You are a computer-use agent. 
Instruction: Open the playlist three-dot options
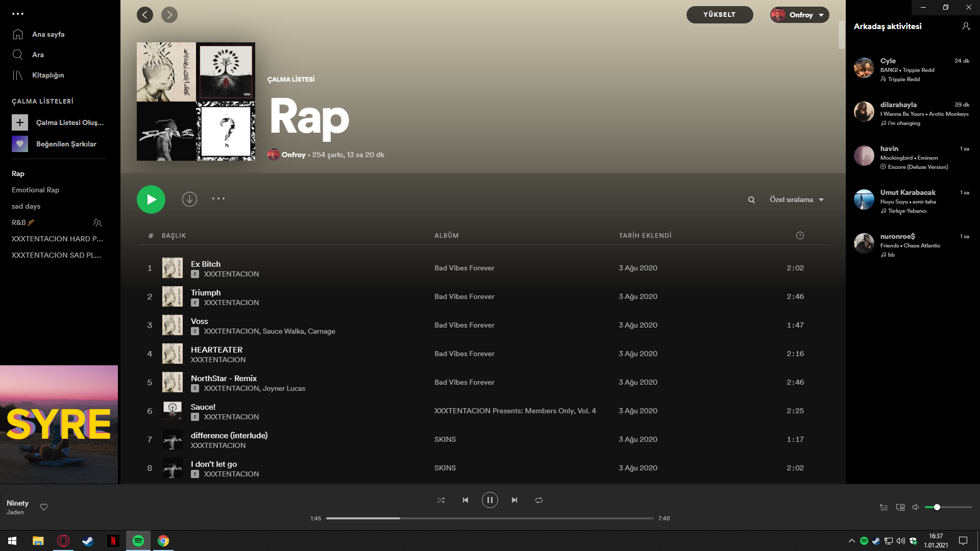pyautogui.click(x=218, y=199)
